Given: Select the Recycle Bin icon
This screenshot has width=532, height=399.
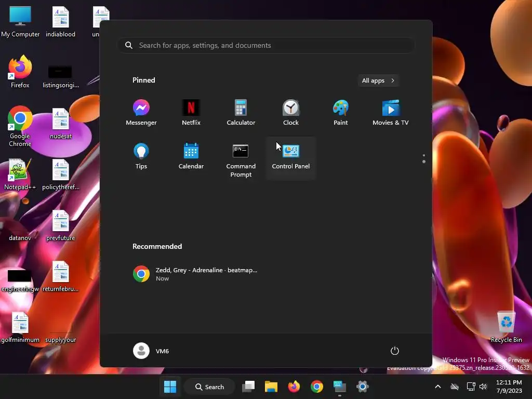Looking at the screenshot, I should click(x=506, y=327).
